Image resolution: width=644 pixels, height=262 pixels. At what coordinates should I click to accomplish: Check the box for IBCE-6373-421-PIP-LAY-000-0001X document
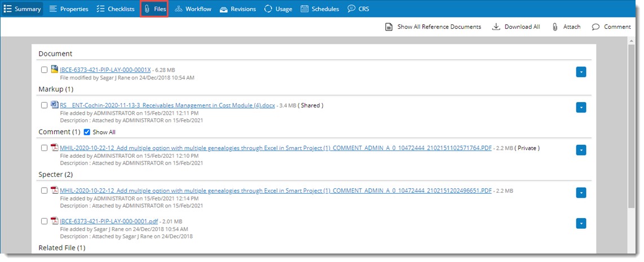pyautogui.click(x=45, y=70)
